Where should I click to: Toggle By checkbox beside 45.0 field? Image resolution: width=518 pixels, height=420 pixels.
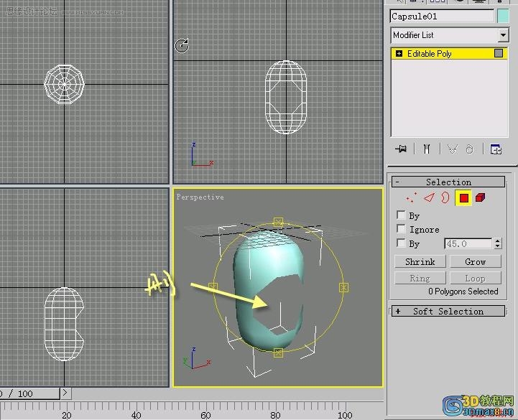401,243
